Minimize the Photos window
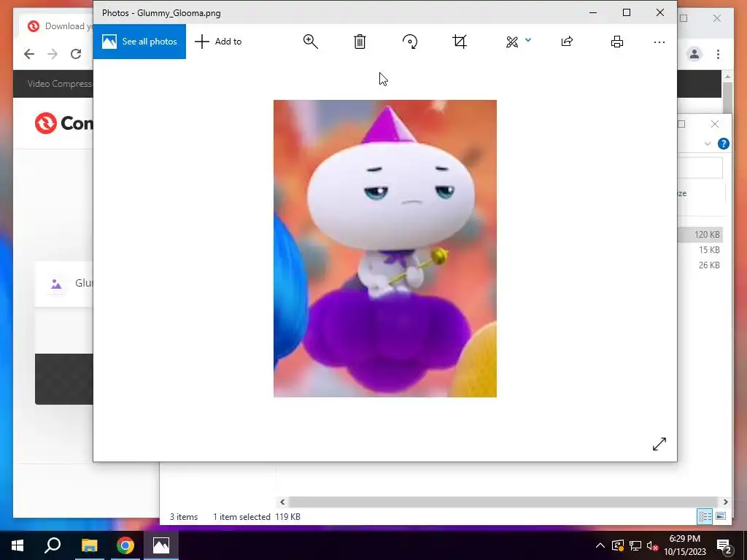 click(593, 13)
